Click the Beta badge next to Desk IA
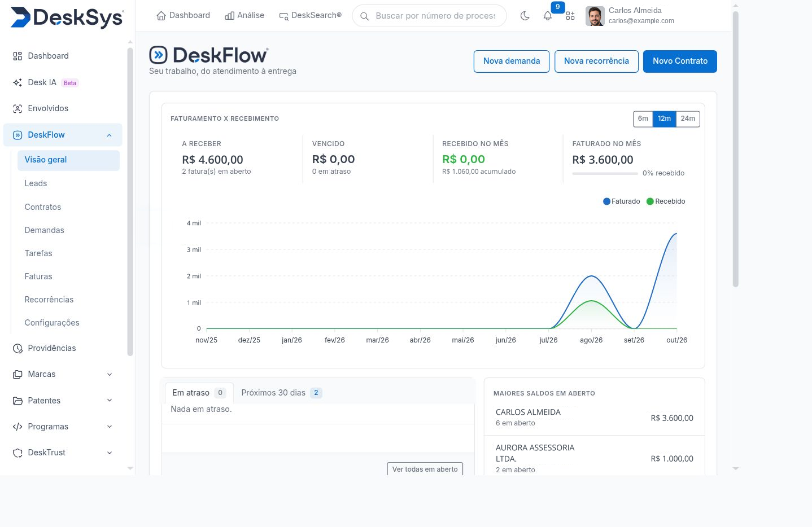The width and height of the screenshot is (812, 527). [70, 83]
